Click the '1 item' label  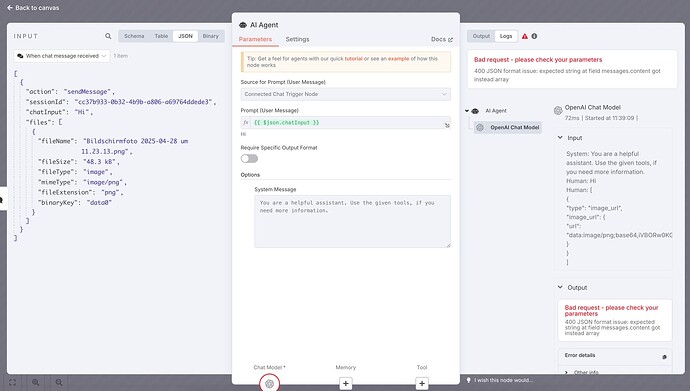coord(121,56)
